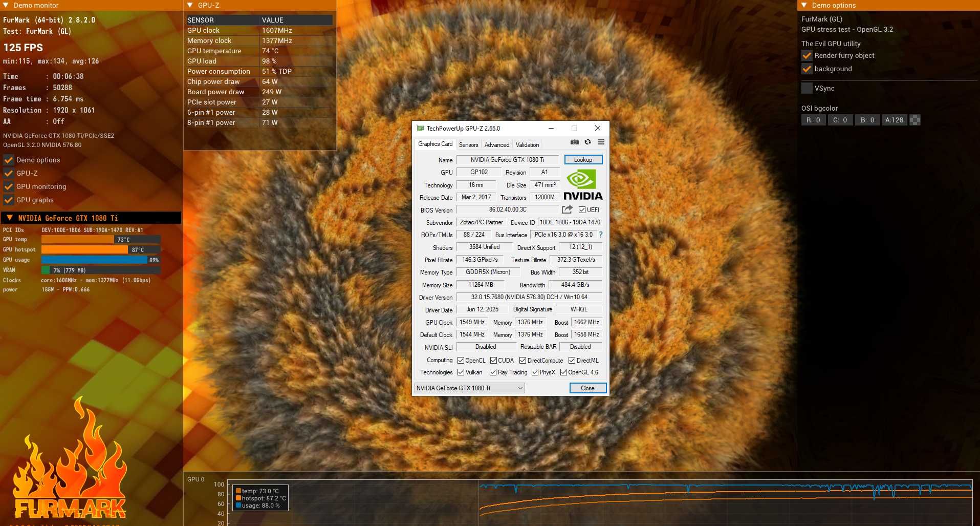Switch to the Graphics Card tab
Screen dimensions: 980x526
click(x=435, y=144)
